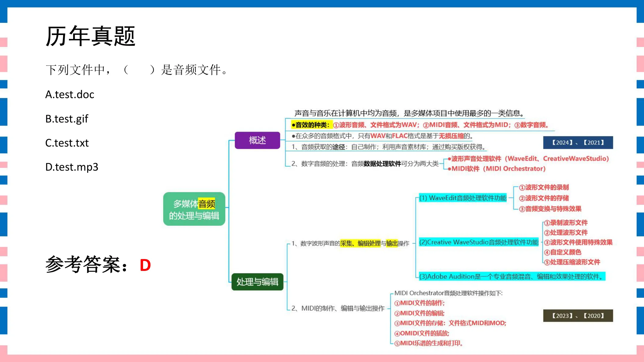Click the 【2023】、【2020】 year tag
The width and height of the screenshot is (644, 362).
pos(578,316)
